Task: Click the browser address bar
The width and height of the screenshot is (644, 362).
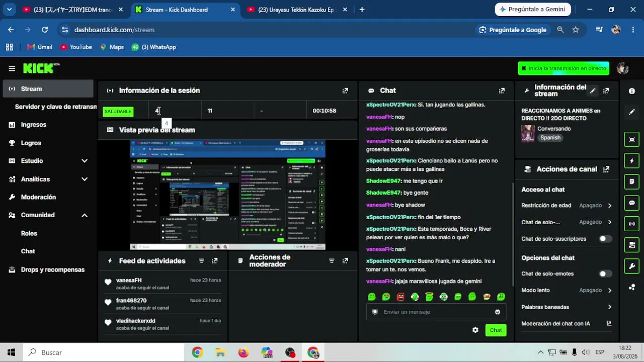Action: (x=267, y=30)
